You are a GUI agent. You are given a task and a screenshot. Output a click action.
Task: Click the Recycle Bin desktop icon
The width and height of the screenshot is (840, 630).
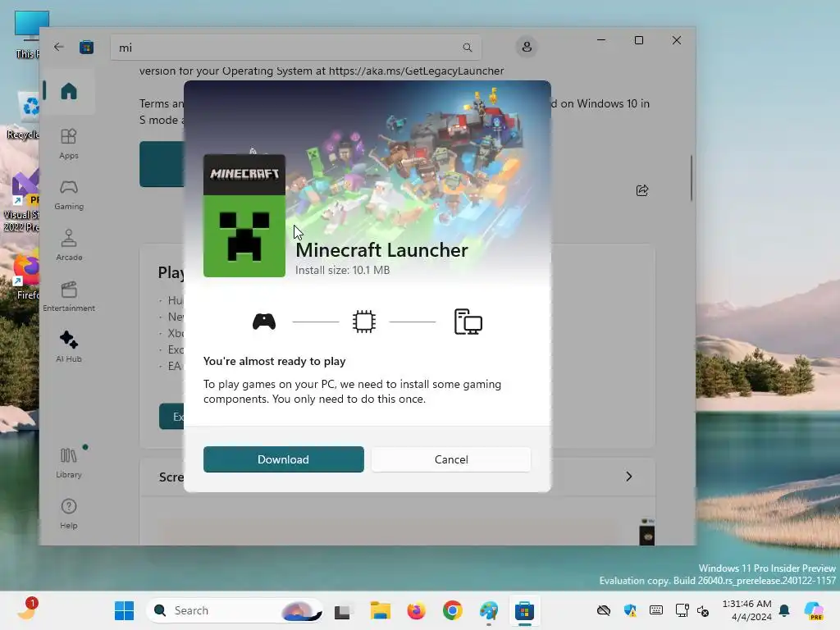click(24, 115)
